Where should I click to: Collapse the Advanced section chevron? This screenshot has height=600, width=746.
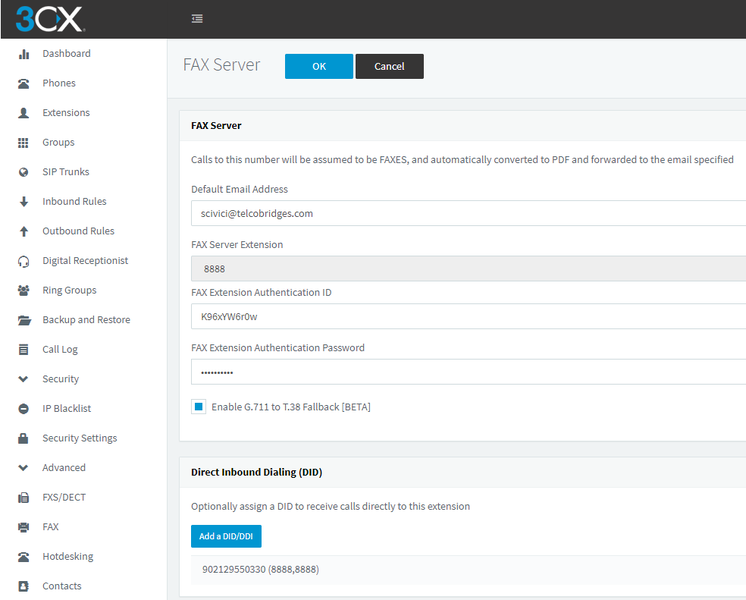pos(23,468)
